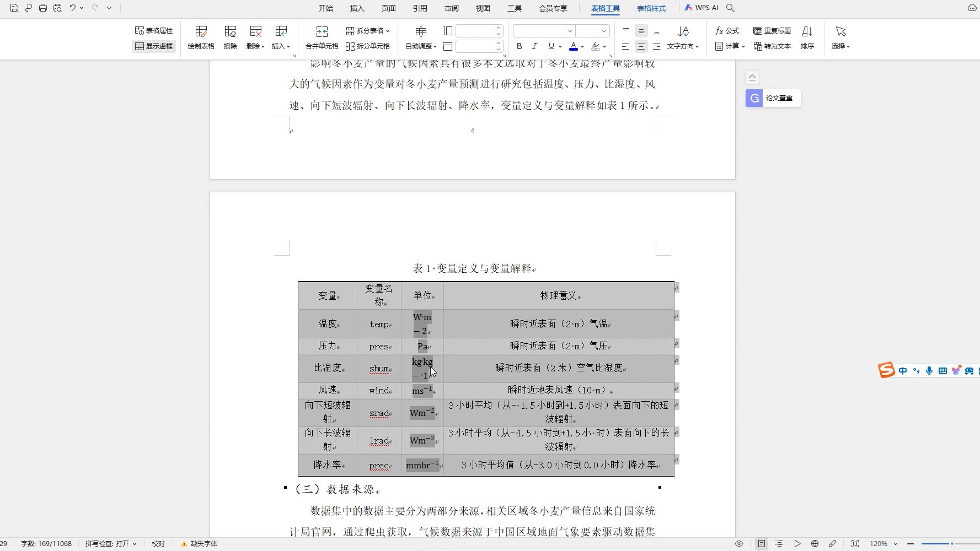Open writing mode brush icon in status bar

click(832, 544)
